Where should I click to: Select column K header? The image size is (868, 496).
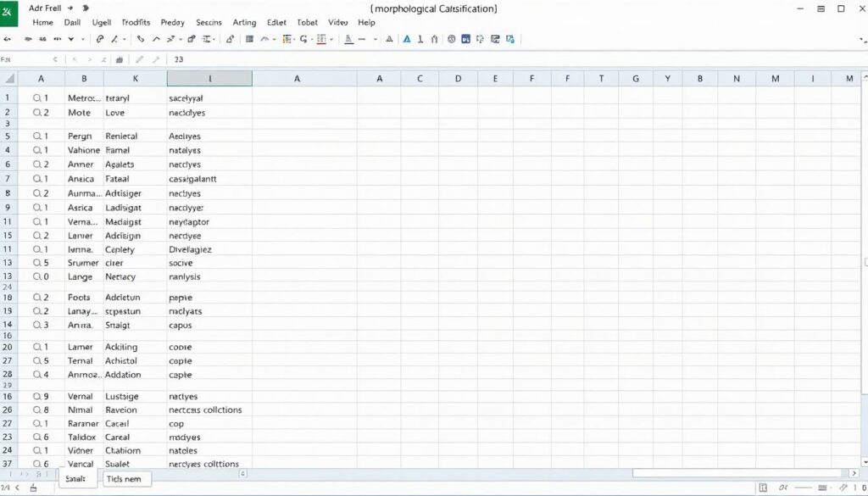(135, 79)
